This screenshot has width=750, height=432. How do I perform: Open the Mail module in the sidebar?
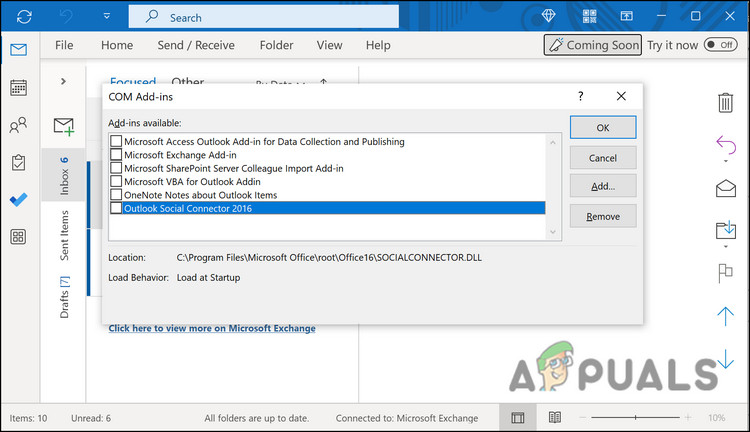coord(19,49)
